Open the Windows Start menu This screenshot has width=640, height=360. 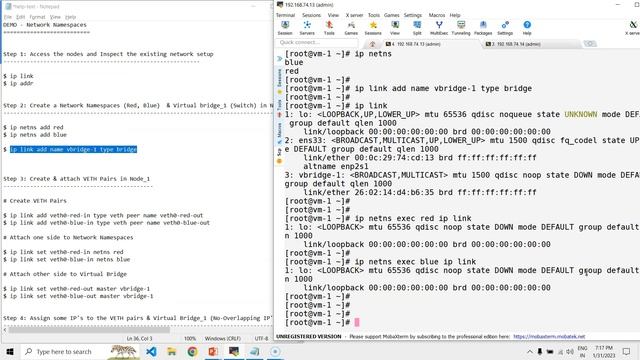[10, 351]
